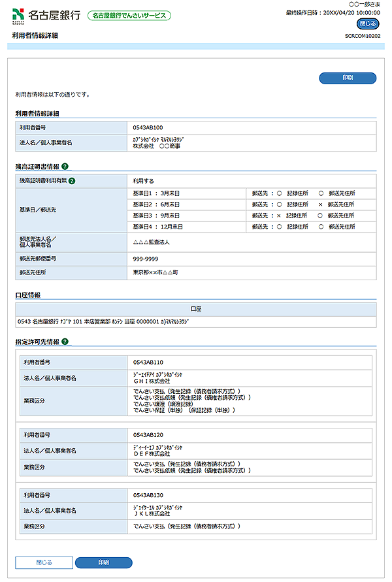This screenshot has height=582, width=392.
Task: Open help icon next to 指定許可先情報
Action: pos(66,342)
